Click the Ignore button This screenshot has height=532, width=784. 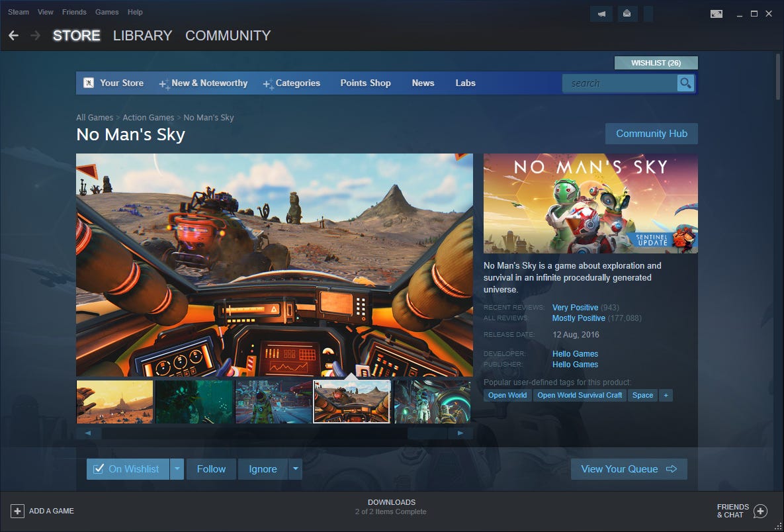pyautogui.click(x=263, y=469)
